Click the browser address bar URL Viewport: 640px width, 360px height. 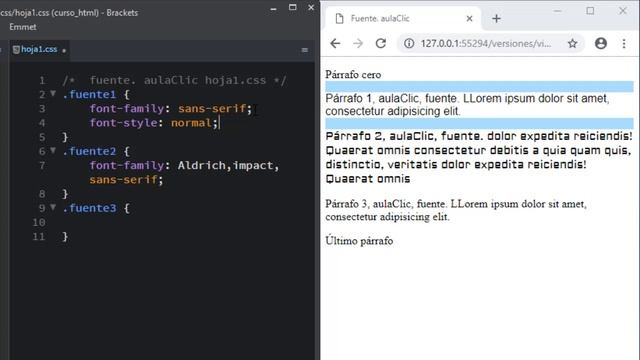(486, 44)
